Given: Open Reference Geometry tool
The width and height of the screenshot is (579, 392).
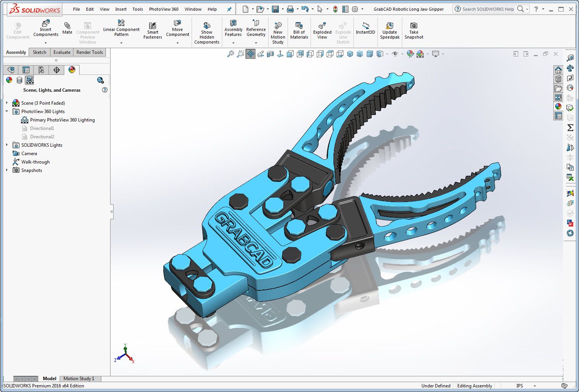Looking at the screenshot, I should [256, 29].
